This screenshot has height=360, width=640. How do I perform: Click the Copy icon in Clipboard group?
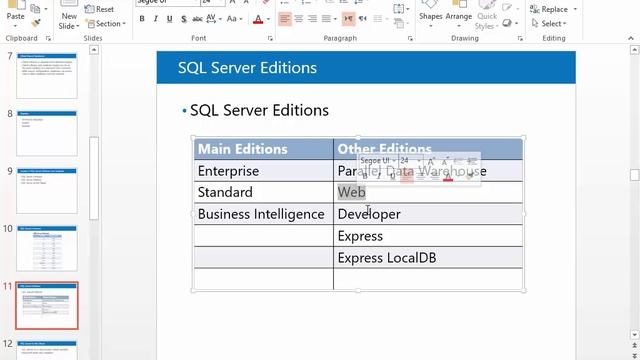coord(36,9)
